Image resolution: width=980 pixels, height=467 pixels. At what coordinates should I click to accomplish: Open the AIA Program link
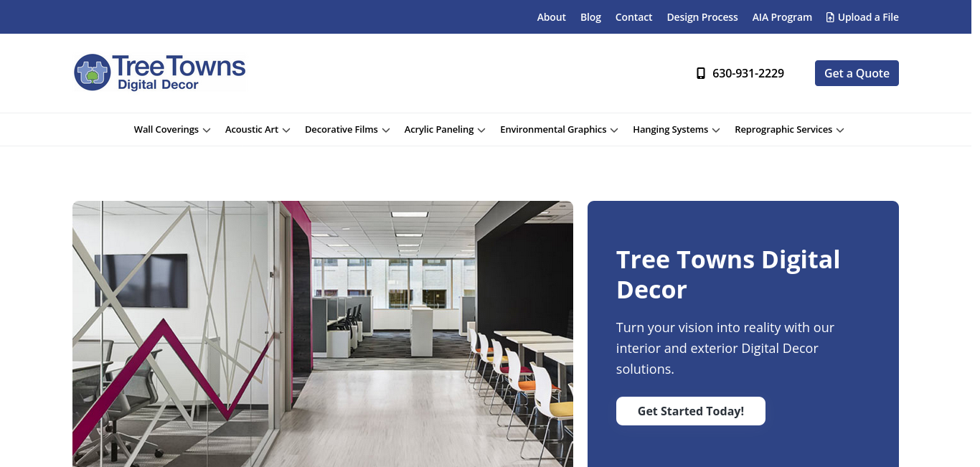tap(782, 17)
